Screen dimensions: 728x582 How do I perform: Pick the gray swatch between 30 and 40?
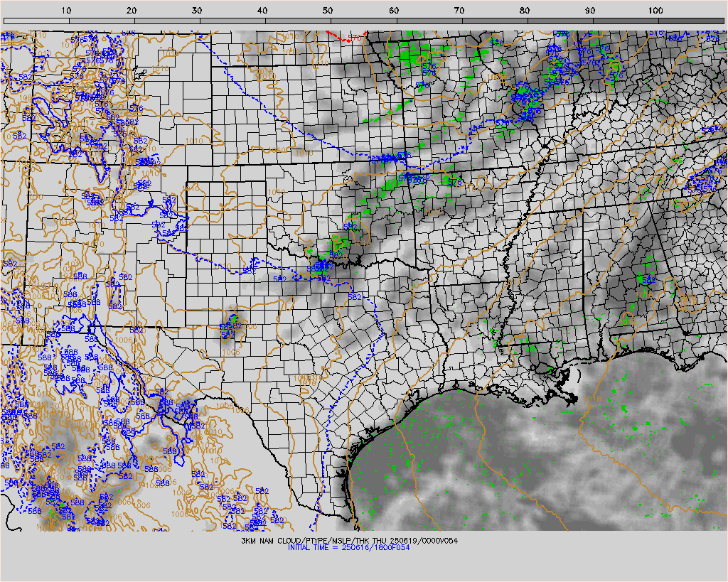click(x=232, y=21)
